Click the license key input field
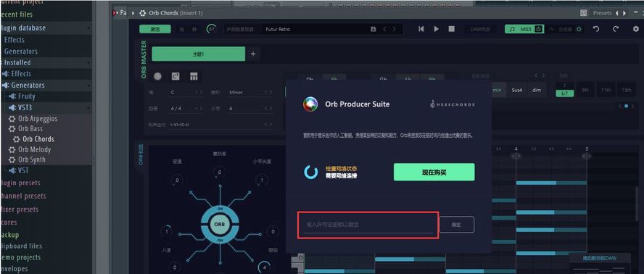The height and width of the screenshot is (274, 644). 368,225
